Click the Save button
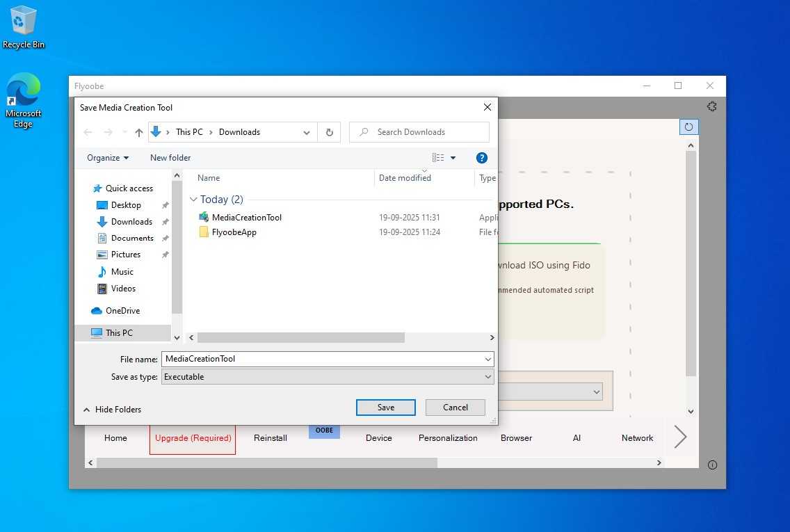This screenshot has width=790, height=532. [385, 407]
